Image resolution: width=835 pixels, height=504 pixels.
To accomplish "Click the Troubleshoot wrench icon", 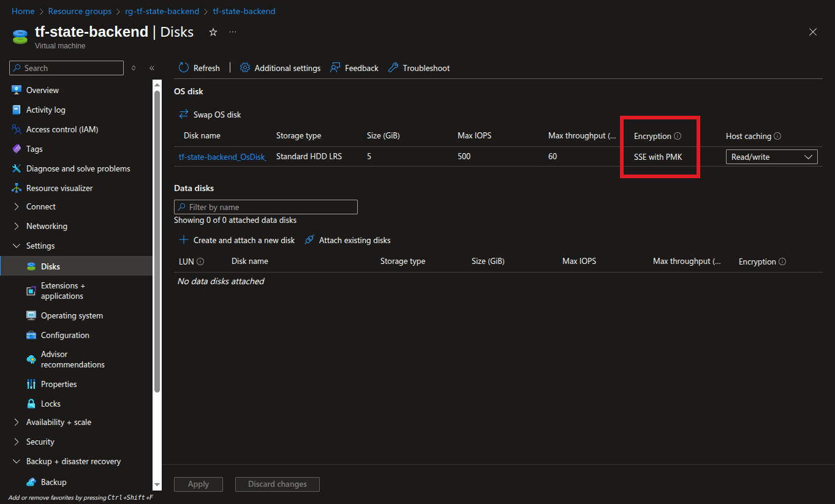I will 393,68.
